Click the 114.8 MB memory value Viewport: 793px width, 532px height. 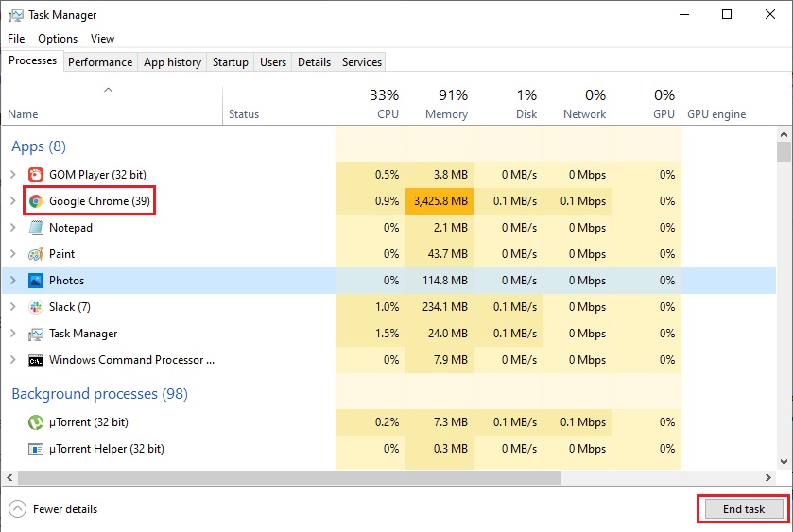click(x=445, y=281)
